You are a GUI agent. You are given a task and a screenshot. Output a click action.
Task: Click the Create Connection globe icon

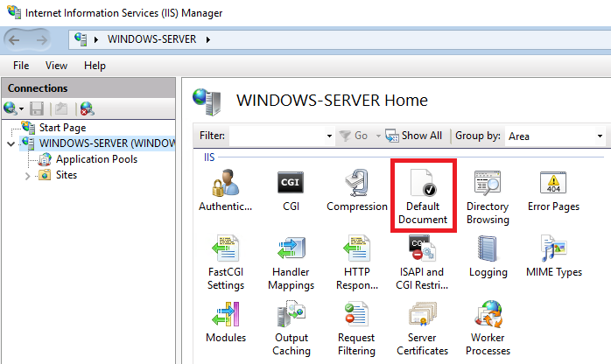click(x=11, y=108)
